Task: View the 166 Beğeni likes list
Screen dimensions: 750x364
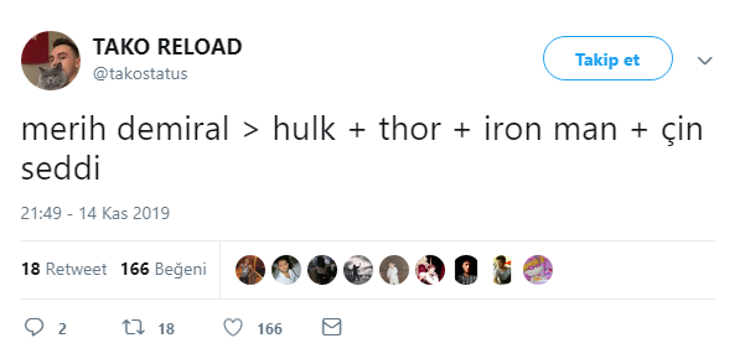Action: [164, 269]
